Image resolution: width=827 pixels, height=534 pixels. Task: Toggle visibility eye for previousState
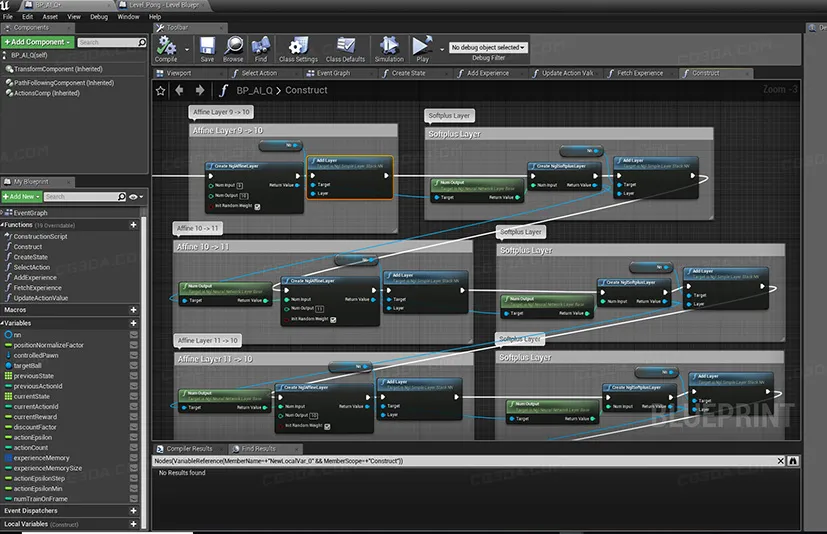[x=134, y=376]
